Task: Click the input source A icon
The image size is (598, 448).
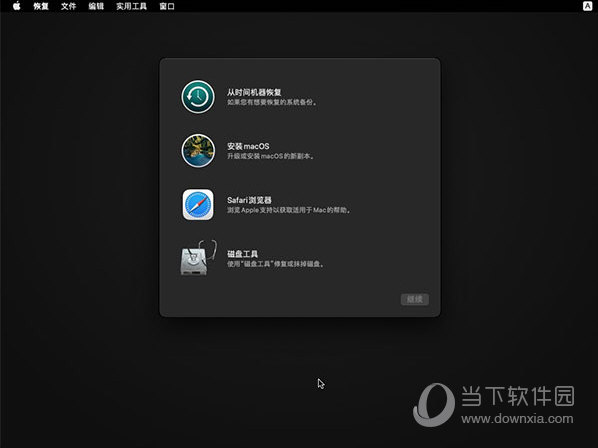Action: pyautogui.click(x=588, y=6)
